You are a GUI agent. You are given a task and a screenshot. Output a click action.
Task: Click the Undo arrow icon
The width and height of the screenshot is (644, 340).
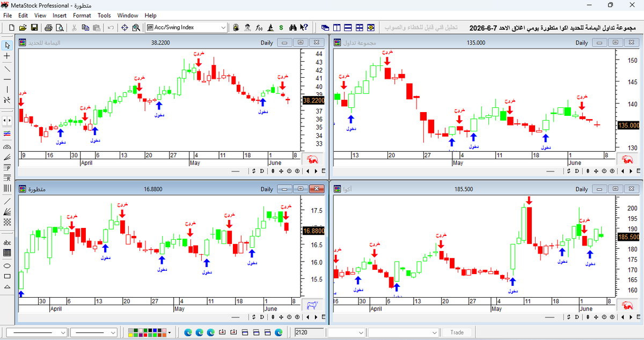point(110,27)
